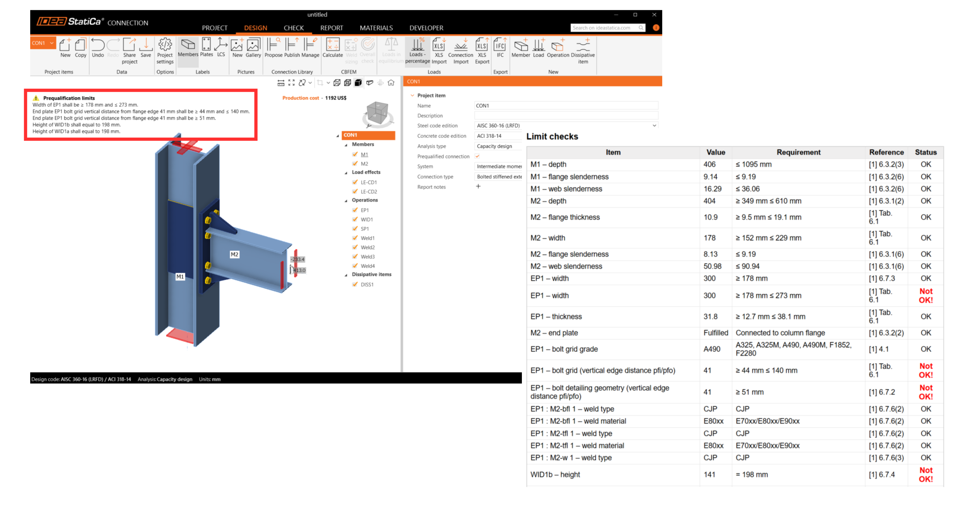Click home view icon in viewport toolbar
This screenshot has width=980, height=515.
[x=391, y=83]
